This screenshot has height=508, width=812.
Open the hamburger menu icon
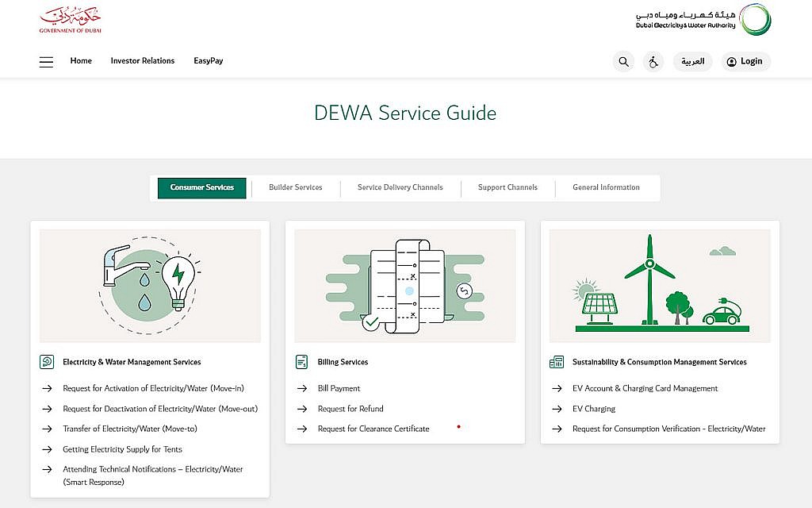46,62
